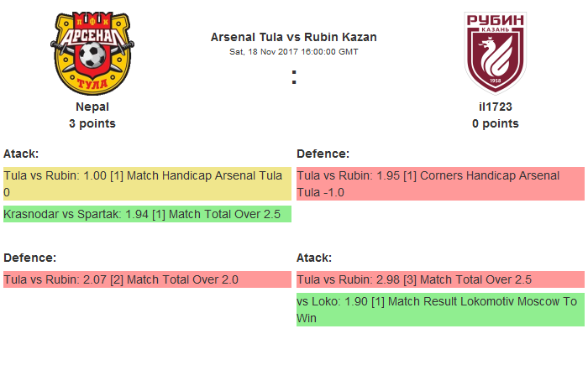Select player name il1723

tap(496, 107)
